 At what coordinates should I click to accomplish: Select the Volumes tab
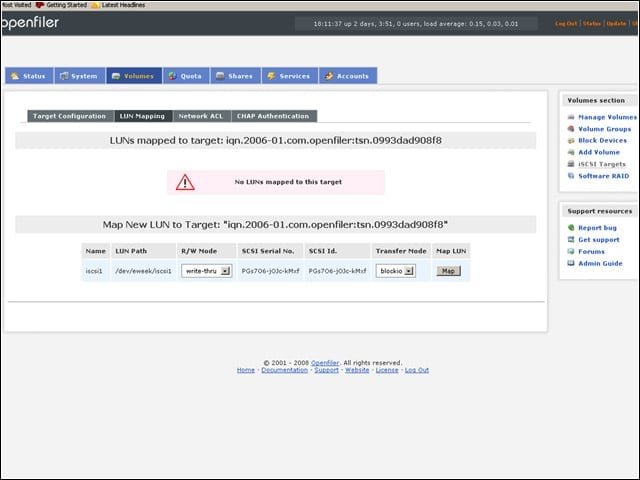(x=134, y=76)
